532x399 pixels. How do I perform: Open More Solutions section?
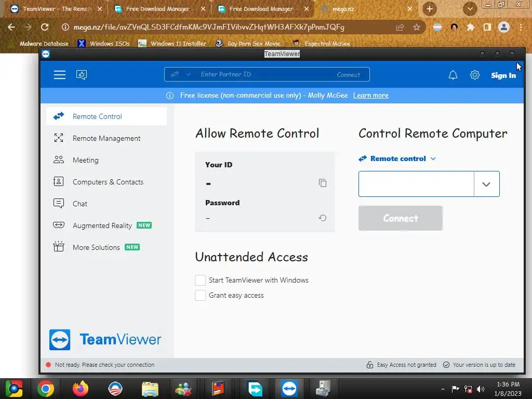click(107, 247)
